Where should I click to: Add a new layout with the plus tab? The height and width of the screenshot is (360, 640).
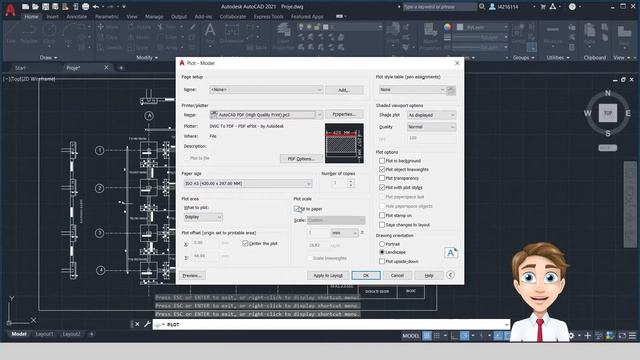(91, 334)
